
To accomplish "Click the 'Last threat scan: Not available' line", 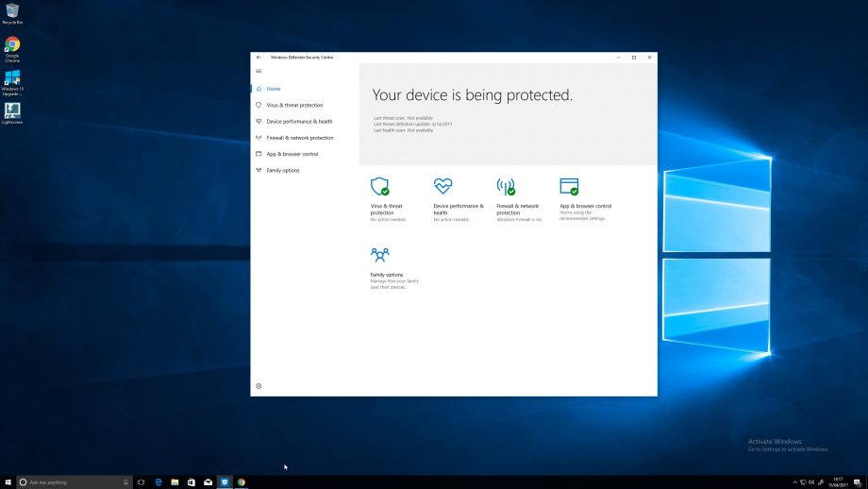I will point(403,118).
